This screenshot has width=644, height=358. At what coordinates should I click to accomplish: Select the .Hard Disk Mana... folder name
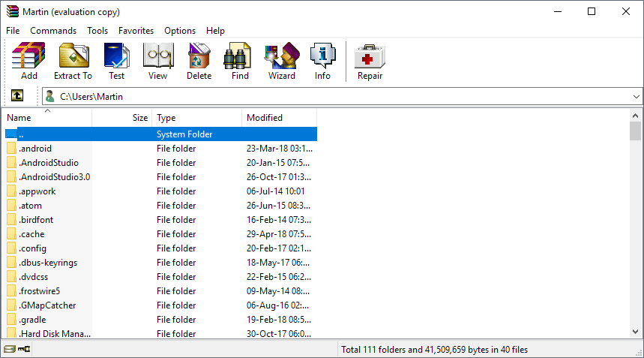click(x=55, y=334)
